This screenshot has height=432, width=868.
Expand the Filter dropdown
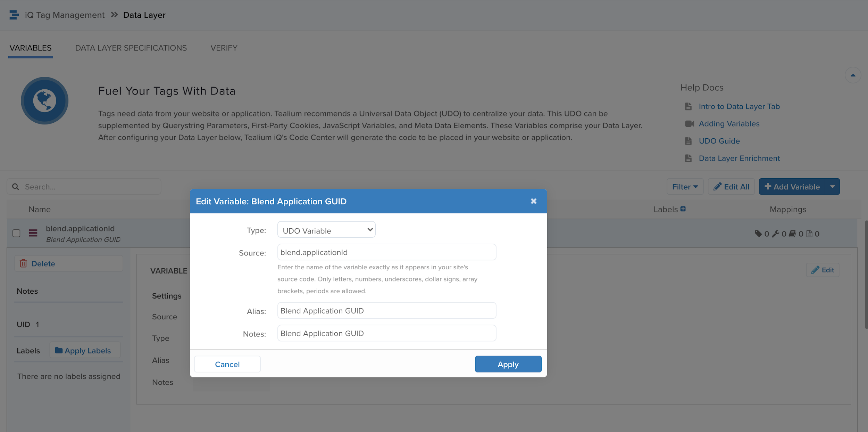click(x=685, y=187)
